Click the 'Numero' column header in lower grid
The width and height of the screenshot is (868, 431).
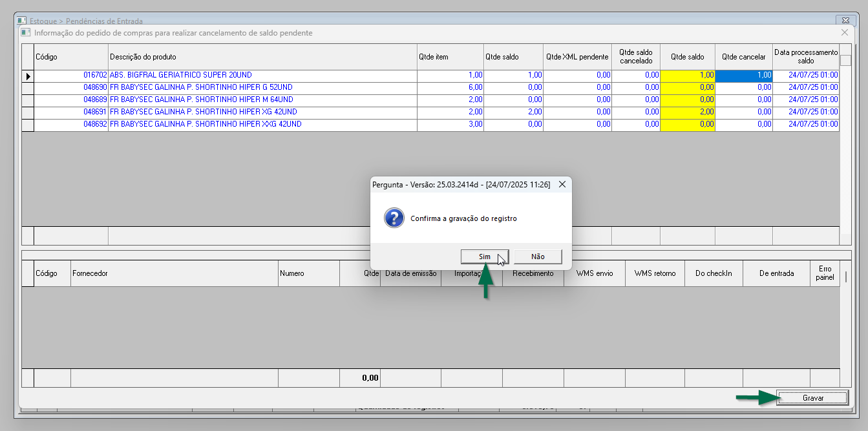point(309,273)
